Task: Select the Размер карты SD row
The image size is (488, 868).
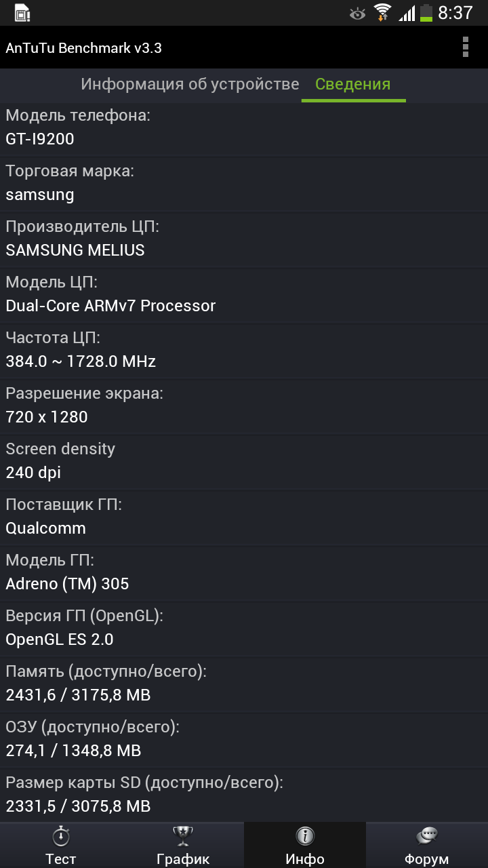Action: click(x=244, y=795)
